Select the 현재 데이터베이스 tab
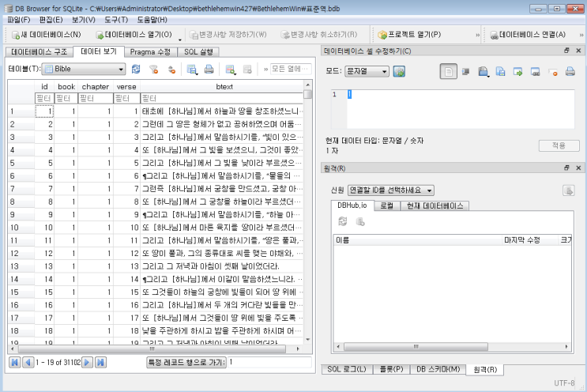The height and width of the screenshot is (392, 587). click(435, 206)
